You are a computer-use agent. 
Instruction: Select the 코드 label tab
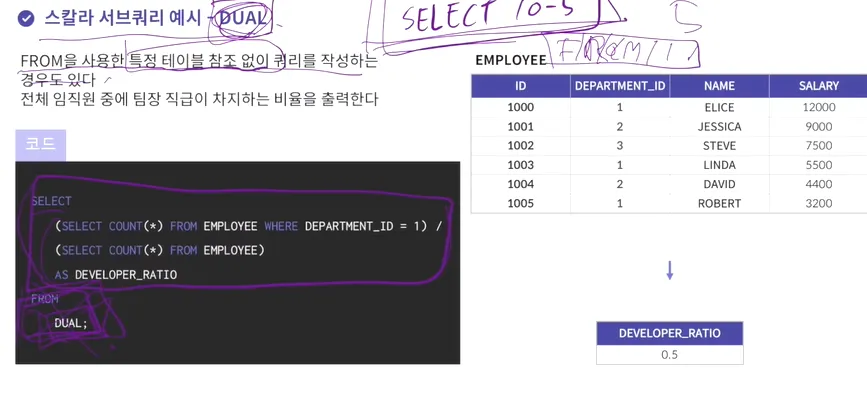(40, 145)
